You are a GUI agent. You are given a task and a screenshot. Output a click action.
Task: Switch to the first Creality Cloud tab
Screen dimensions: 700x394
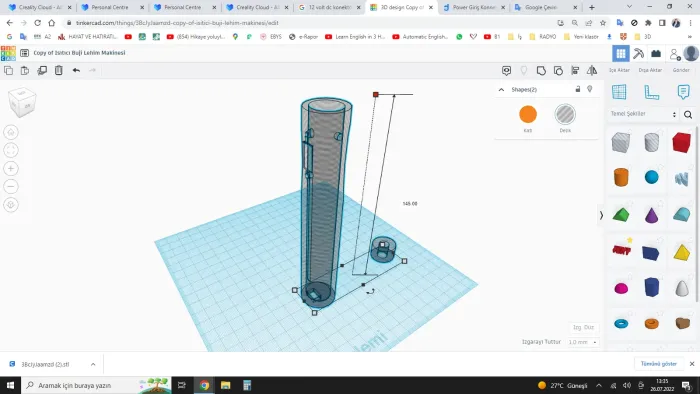tap(40, 8)
